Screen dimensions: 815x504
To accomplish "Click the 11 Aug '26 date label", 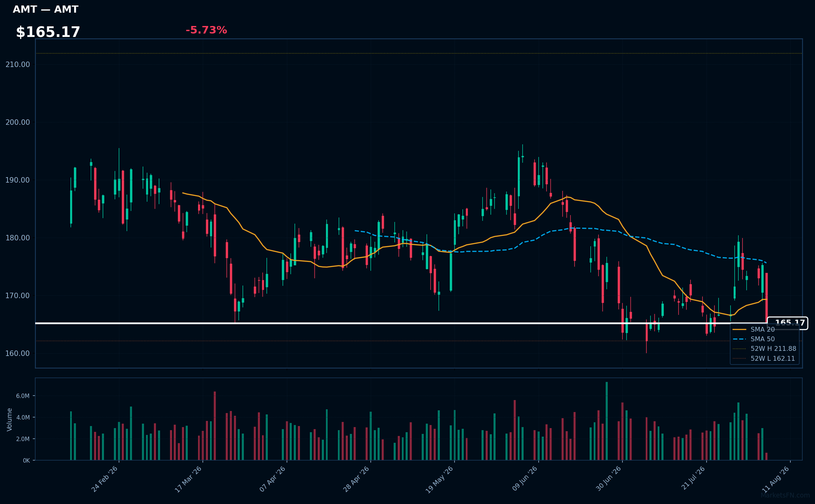I will [776, 479].
